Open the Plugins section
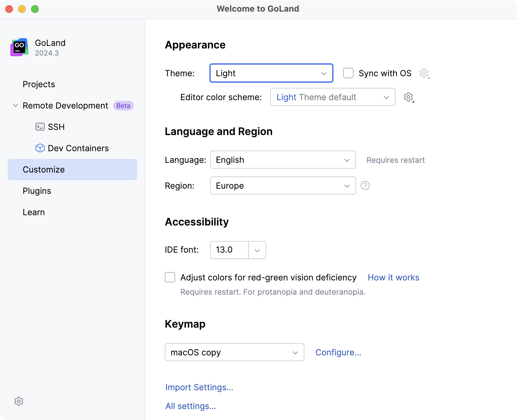 tap(37, 191)
